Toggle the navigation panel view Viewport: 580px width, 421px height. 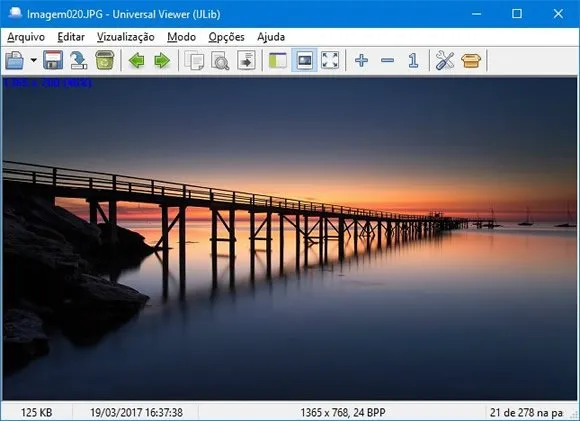(278, 60)
